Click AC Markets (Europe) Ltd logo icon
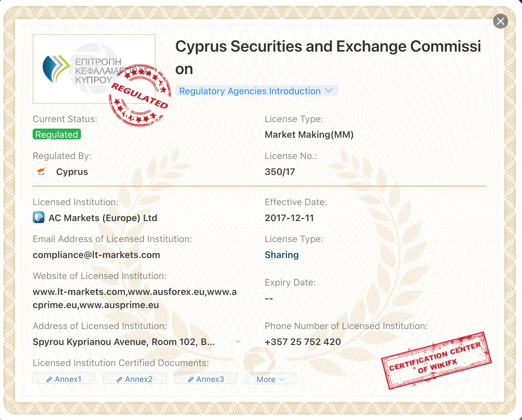The image size is (522, 420). click(x=39, y=217)
